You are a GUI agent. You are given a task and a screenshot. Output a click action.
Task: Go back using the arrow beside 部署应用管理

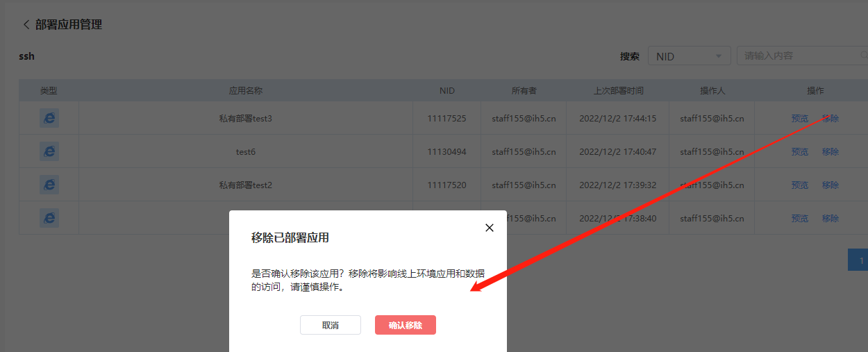pyautogui.click(x=26, y=24)
